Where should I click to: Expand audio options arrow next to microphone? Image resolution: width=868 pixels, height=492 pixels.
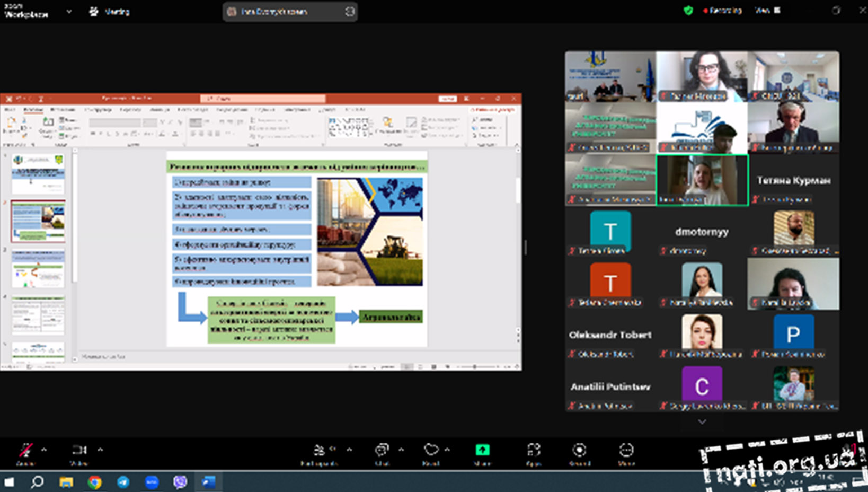pyautogui.click(x=44, y=450)
